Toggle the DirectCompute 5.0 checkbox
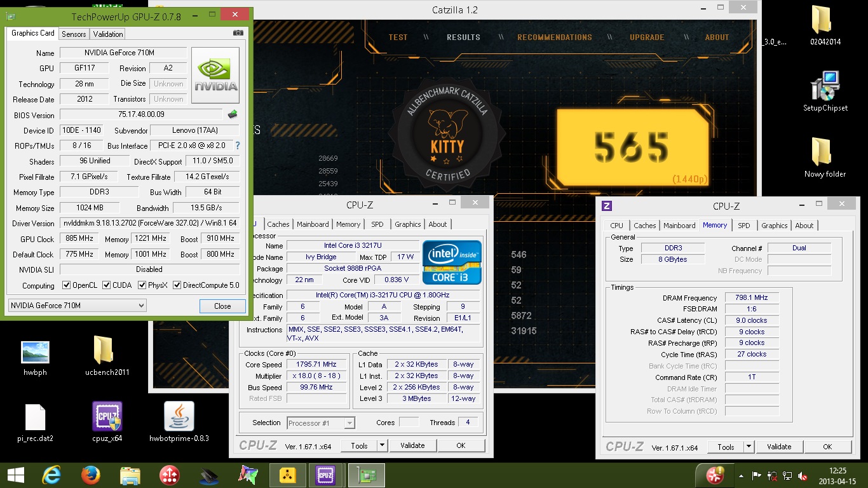Viewport: 868px width, 488px height. 177,285
